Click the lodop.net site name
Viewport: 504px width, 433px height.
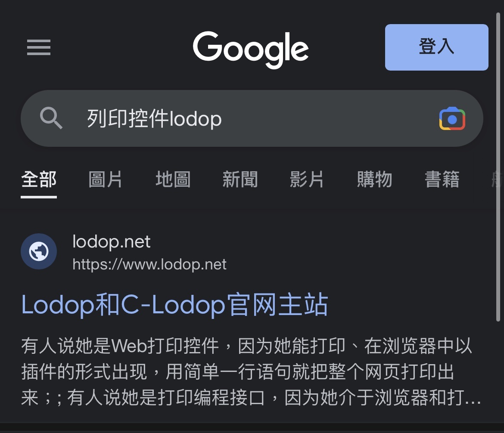tap(111, 241)
